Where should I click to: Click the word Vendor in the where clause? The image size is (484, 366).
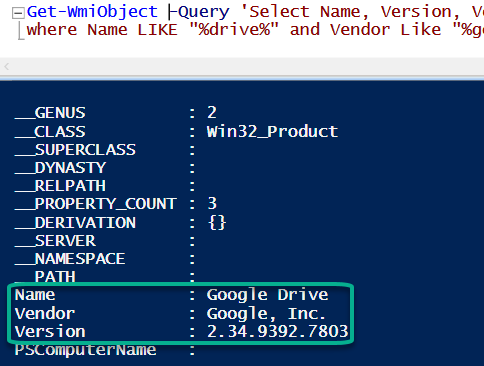360,30
